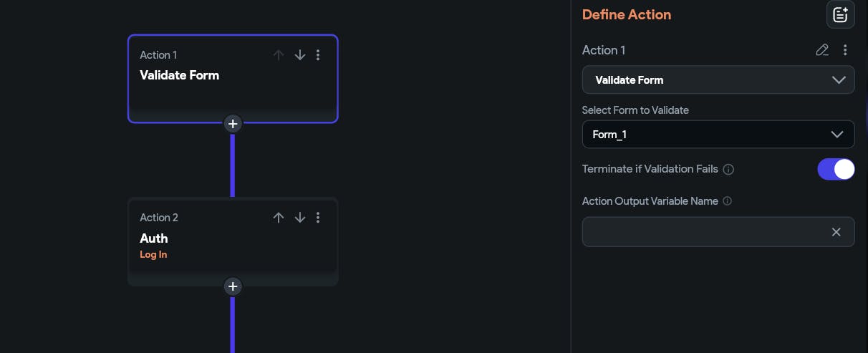The height and width of the screenshot is (353, 868).
Task: Click the Log In label on Auth card
Action: (153, 255)
